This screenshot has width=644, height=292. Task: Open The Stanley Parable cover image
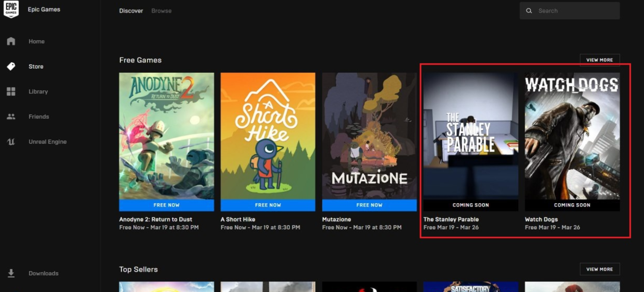[471, 136]
